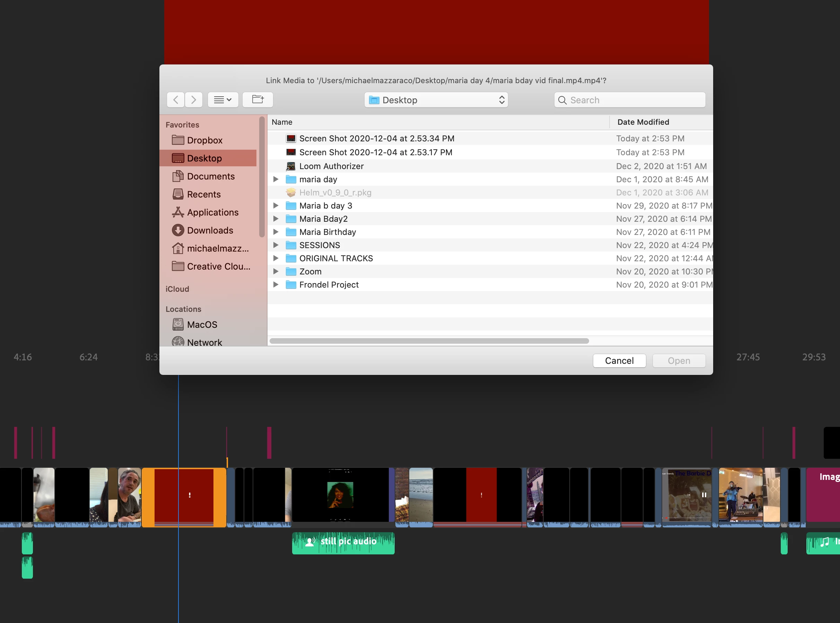Click the horizontal scrollbar in file list
This screenshot has width=840, height=623.
point(429,341)
